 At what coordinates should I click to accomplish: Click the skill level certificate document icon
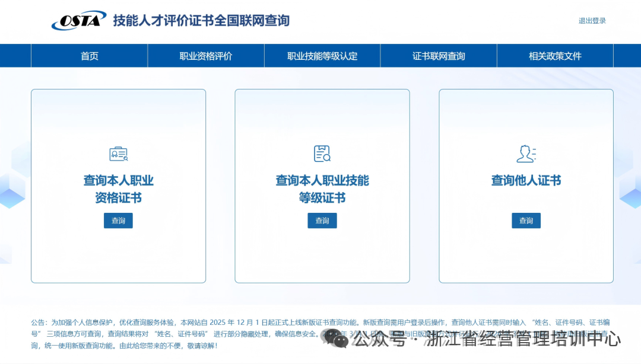click(322, 154)
